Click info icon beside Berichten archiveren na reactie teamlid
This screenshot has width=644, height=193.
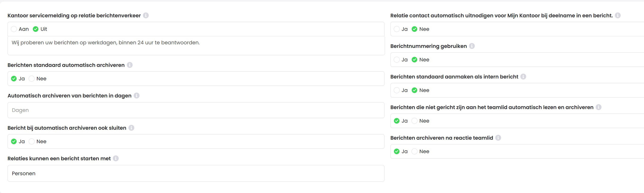[498, 138]
